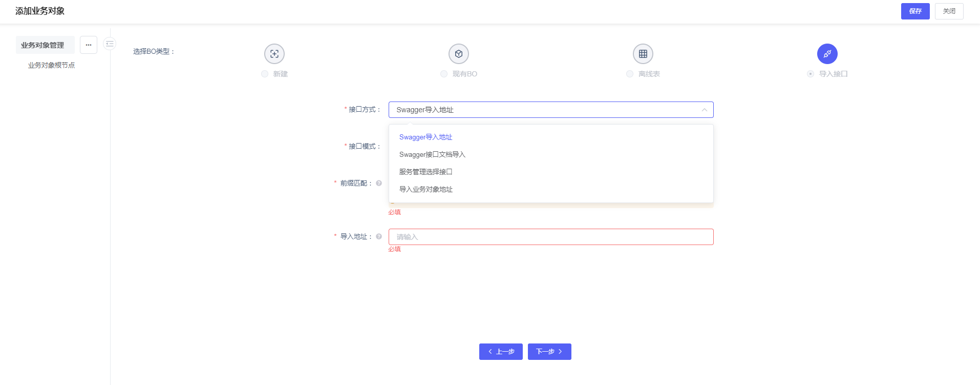Select the 导入接口 radio button
The width and height of the screenshot is (980, 385).
point(811,74)
